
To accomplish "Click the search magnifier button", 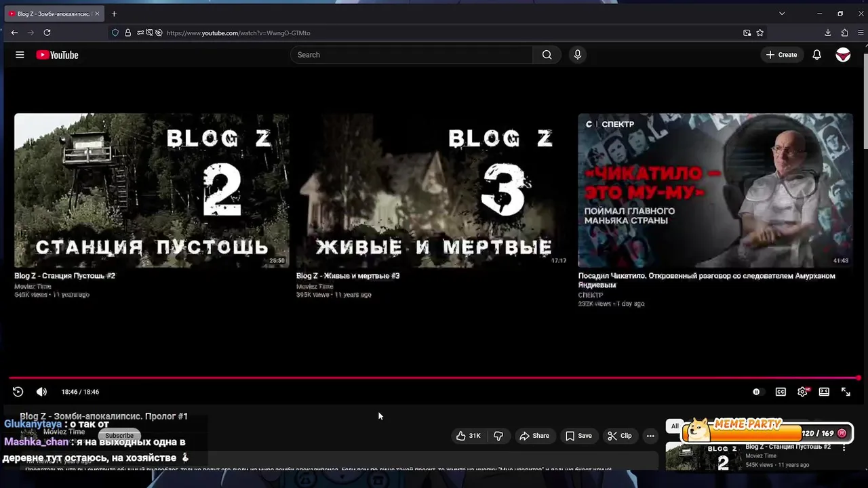I will [547, 55].
